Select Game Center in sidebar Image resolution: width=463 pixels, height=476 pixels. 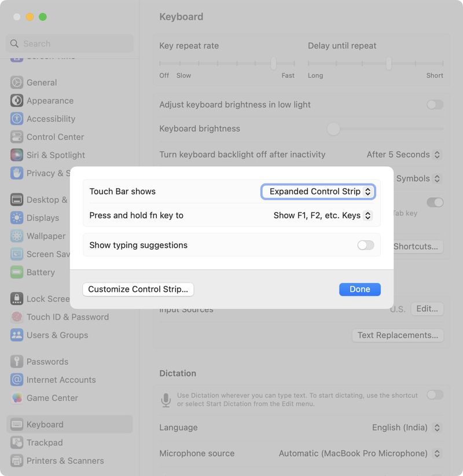tap(70, 398)
